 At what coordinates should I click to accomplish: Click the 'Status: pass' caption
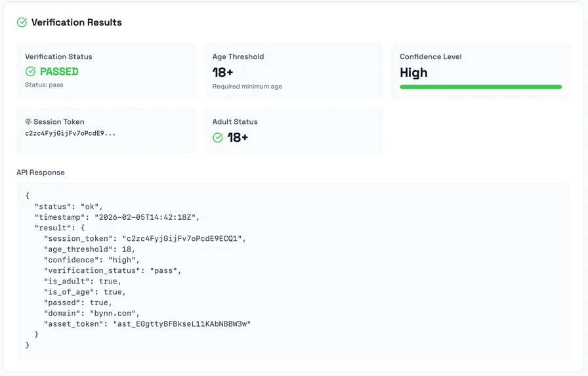[x=44, y=85]
